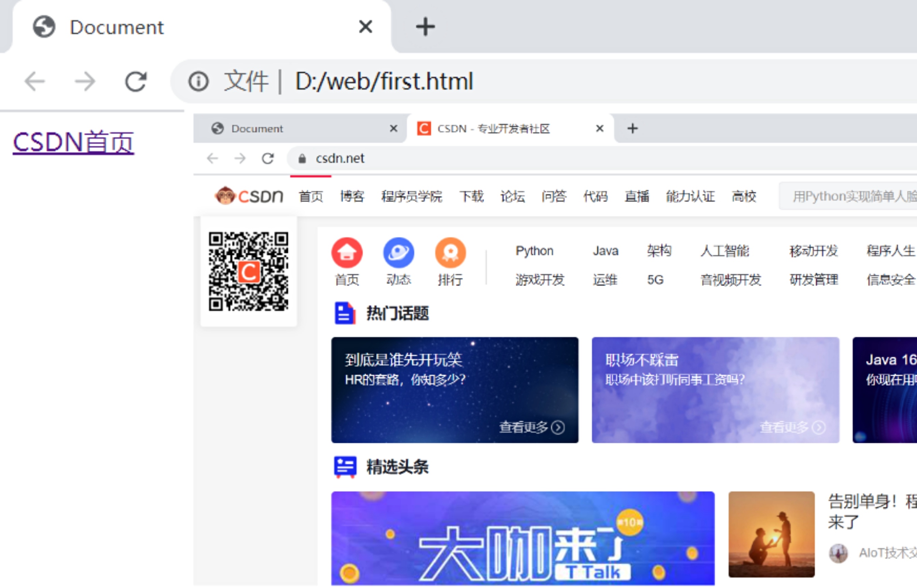
Task: Click the csdn.net address bar
Action: point(602,158)
